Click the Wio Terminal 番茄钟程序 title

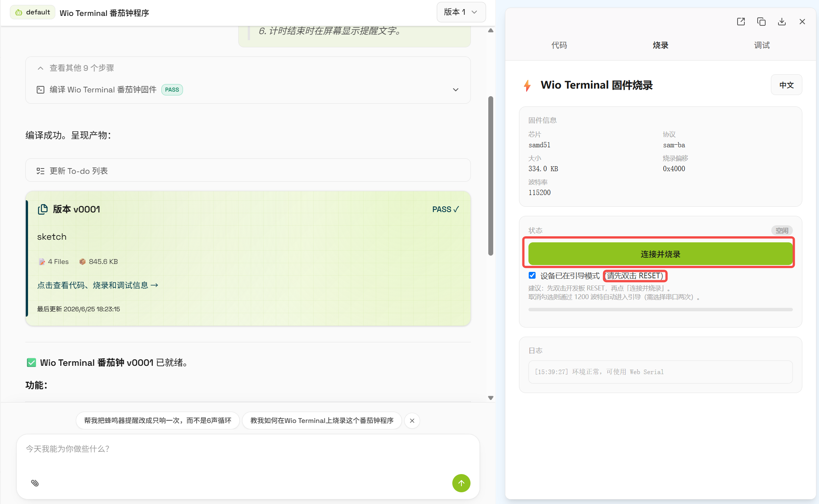coord(104,13)
